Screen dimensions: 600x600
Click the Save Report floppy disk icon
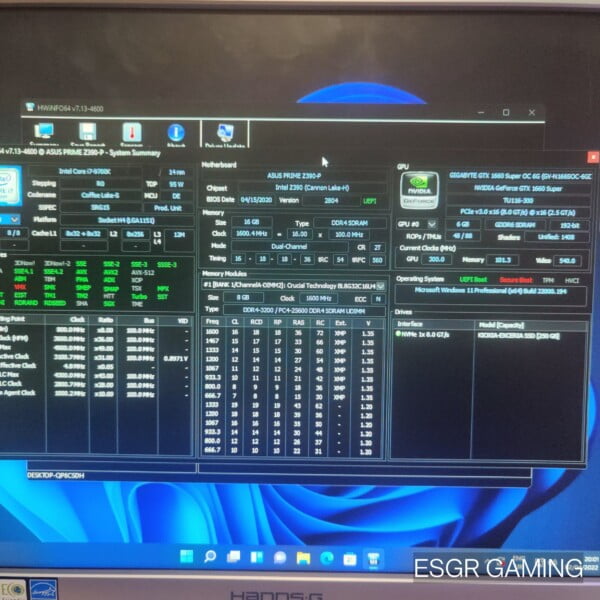(x=88, y=132)
